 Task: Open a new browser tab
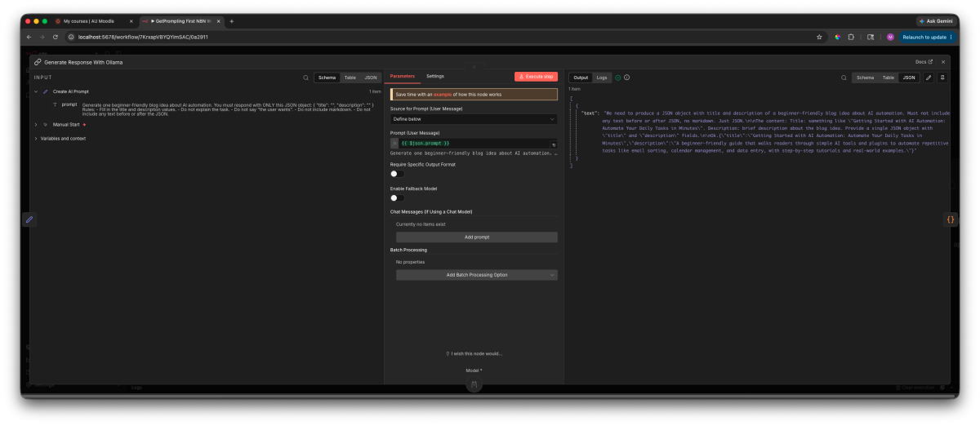[x=231, y=21]
